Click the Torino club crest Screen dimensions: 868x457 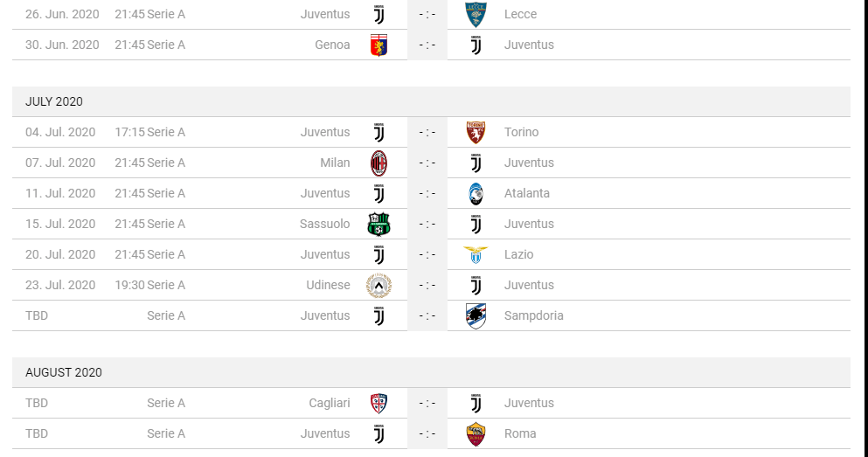476,132
